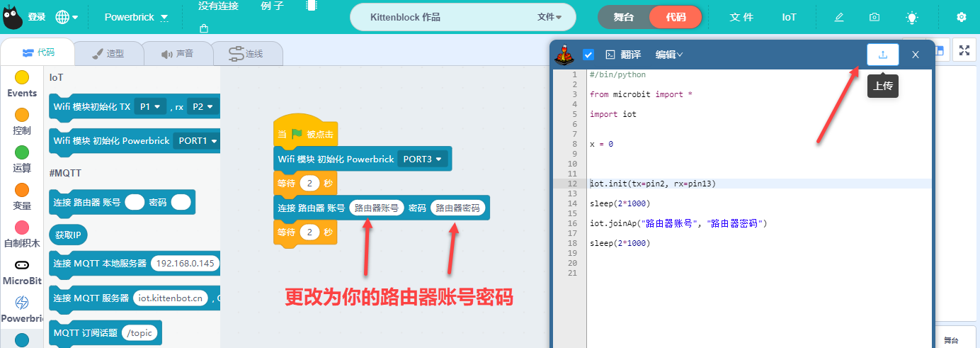Open the 编辑 dropdown menu

click(x=669, y=55)
